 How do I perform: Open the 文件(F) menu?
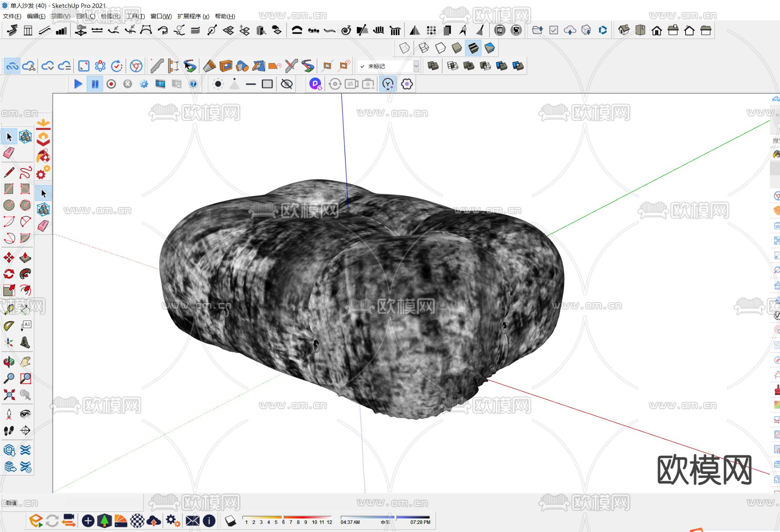(12, 16)
